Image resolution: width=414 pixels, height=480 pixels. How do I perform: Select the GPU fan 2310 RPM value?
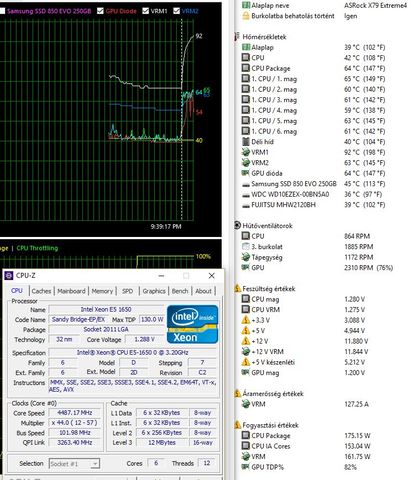tap(368, 268)
